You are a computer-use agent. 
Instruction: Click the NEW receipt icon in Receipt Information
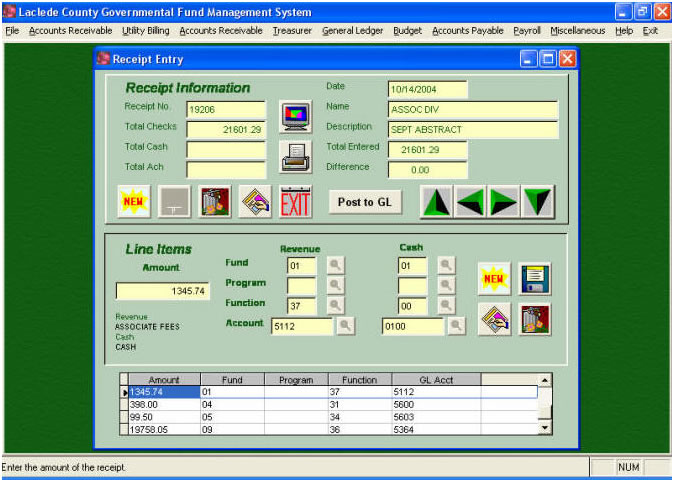[x=134, y=202]
